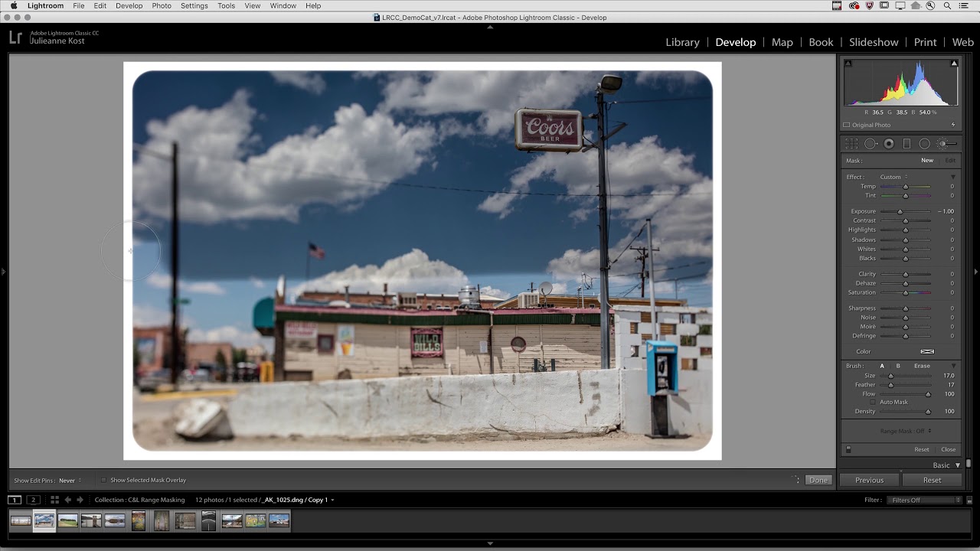Select brush A
Screen dimensions: 980x551
(x=882, y=366)
